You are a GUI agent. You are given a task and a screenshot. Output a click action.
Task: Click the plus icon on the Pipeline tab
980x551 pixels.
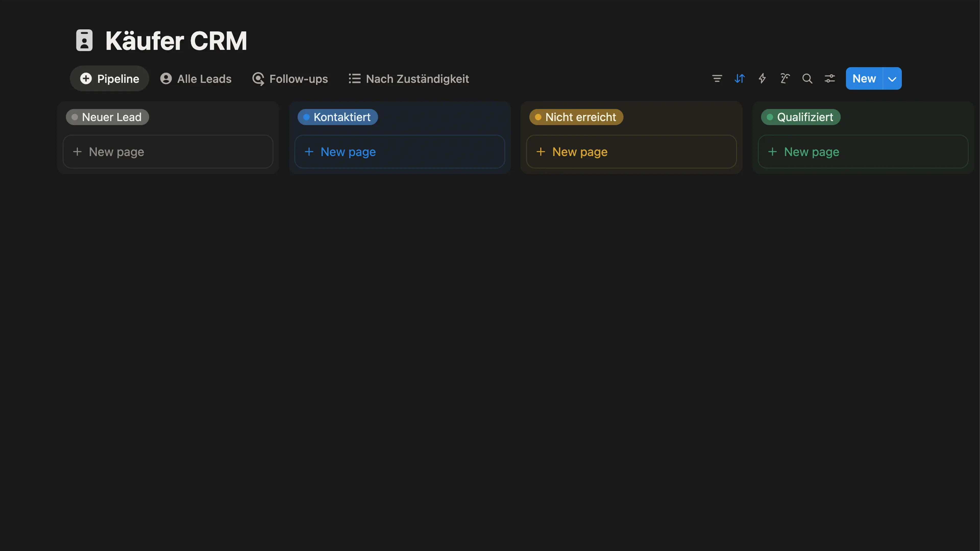[x=85, y=79]
